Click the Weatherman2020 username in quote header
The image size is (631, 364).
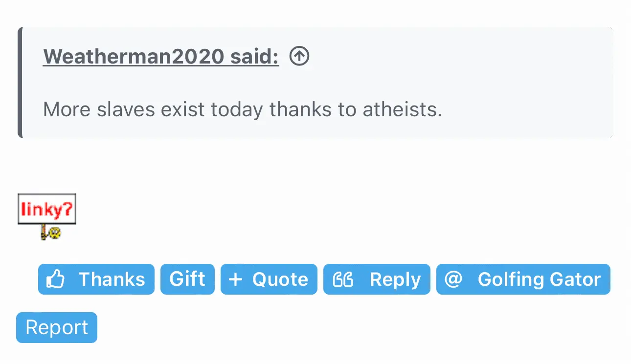click(x=133, y=57)
